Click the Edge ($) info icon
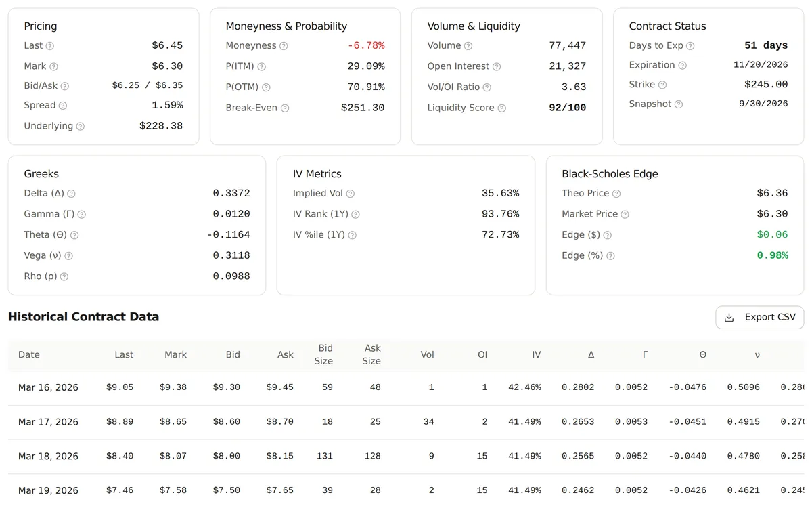Image resolution: width=812 pixels, height=508 pixels. tap(607, 235)
